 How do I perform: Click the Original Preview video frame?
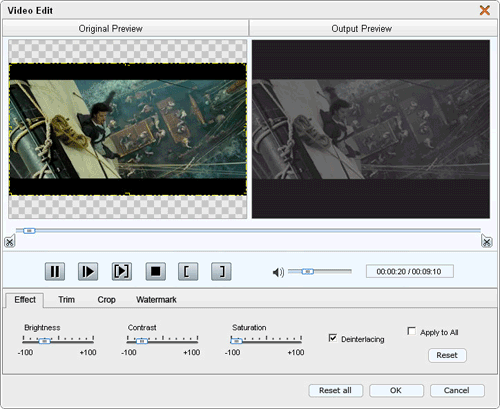coord(128,129)
